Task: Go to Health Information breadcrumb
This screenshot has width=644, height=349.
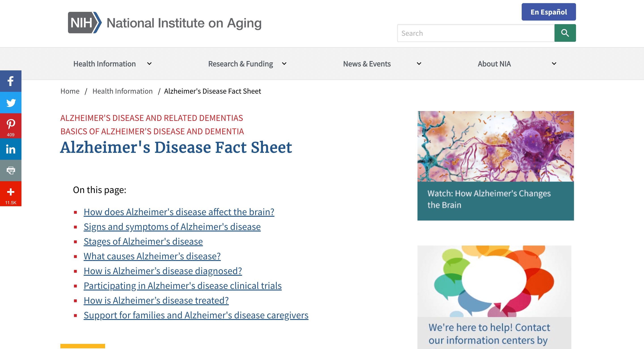Action: click(x=123, y=91)
